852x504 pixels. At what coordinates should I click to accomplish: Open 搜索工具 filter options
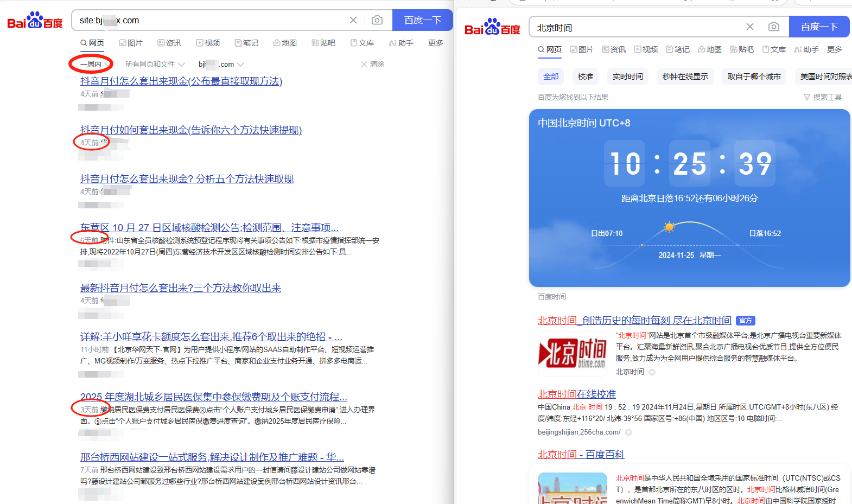tap(823, 97)
